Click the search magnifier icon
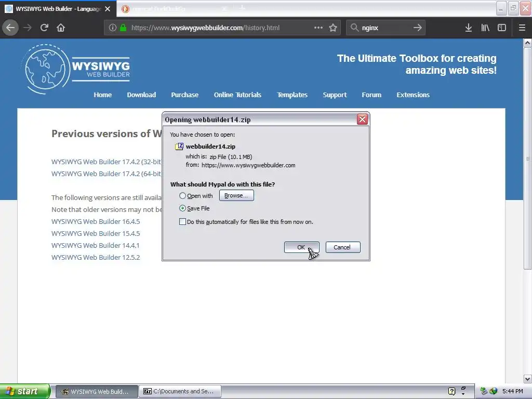532x399 pixels. (354, 28)
